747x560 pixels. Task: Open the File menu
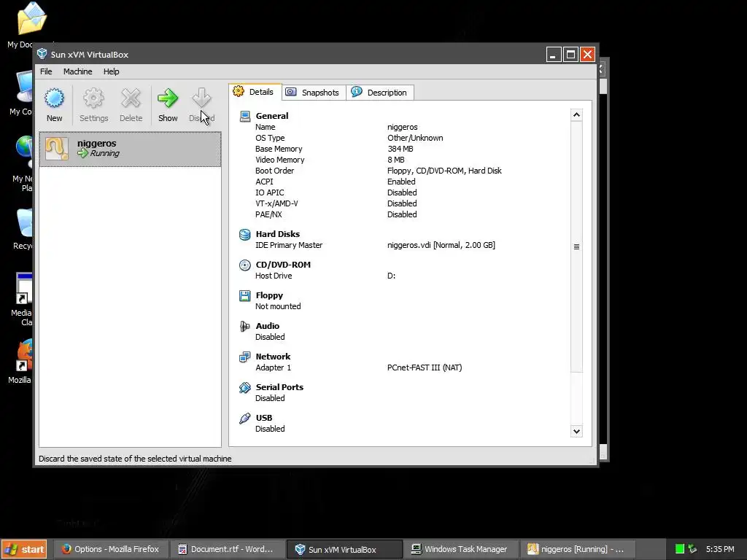point(46,71)
